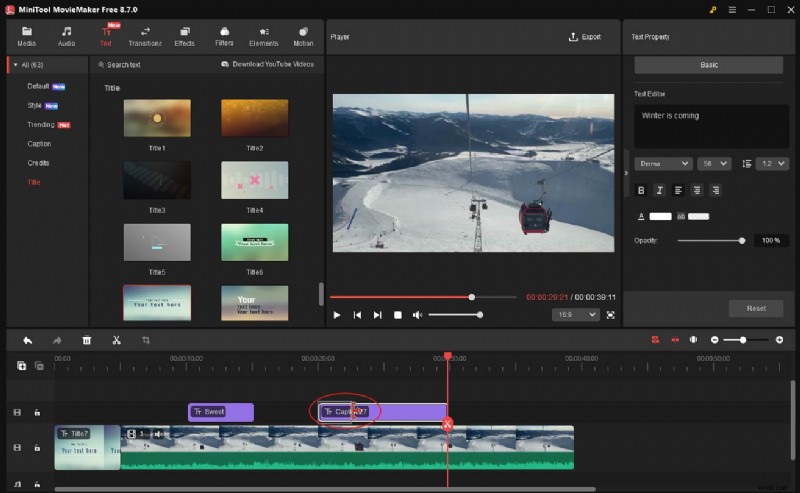Open the Elements tab
This screenshot has height=493, width=800.
pyautogui.click(x=264, y=37)
